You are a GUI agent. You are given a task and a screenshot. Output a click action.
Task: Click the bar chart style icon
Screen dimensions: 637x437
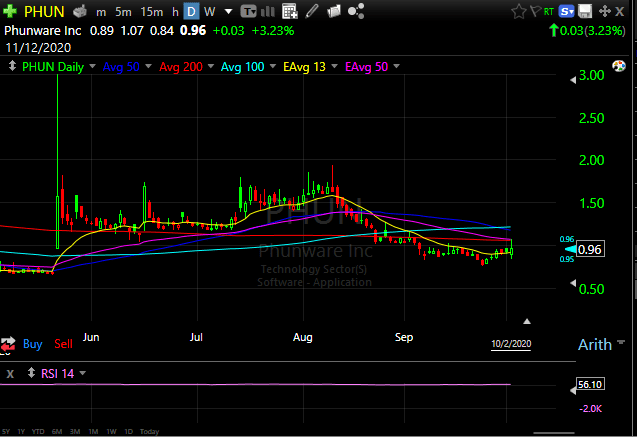[x=268, y=12]
